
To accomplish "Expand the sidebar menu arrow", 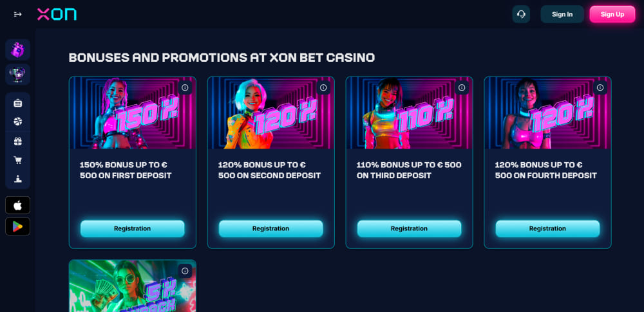I will tap(17, 14).
